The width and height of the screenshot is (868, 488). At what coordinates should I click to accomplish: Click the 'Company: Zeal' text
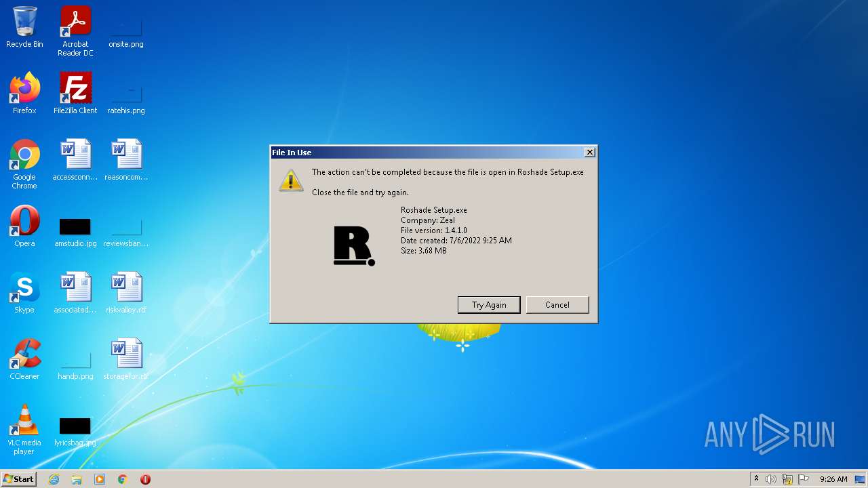tap(428, 220)
